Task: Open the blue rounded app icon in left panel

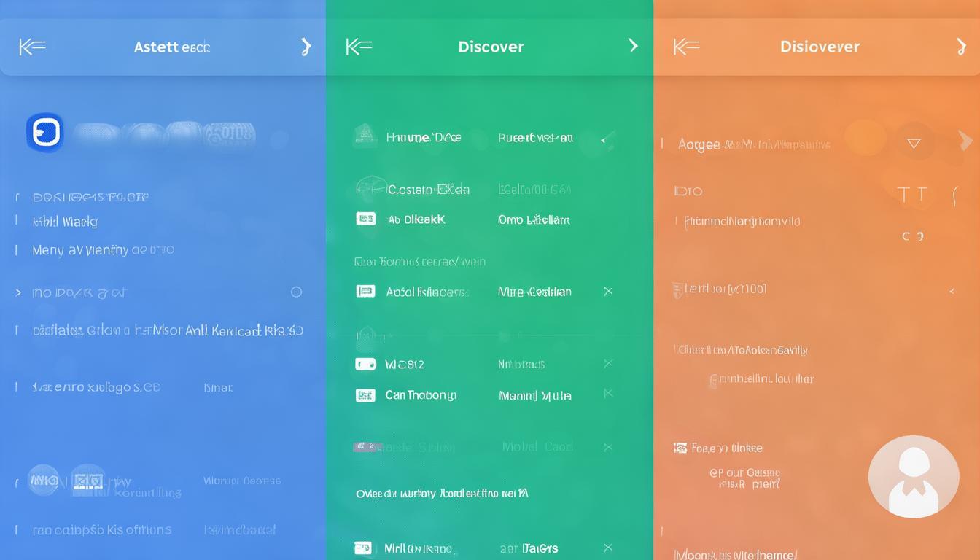Action: [45, 133]
